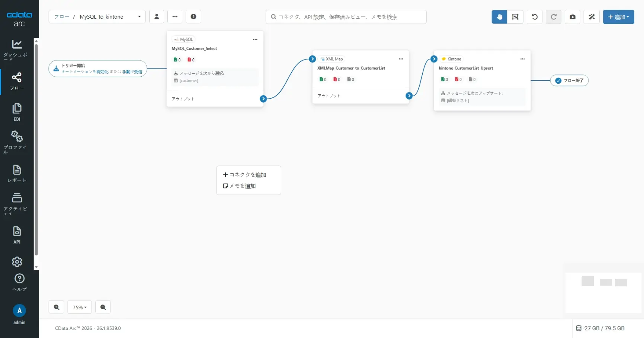Zoom in on the flow canvas

57,307
